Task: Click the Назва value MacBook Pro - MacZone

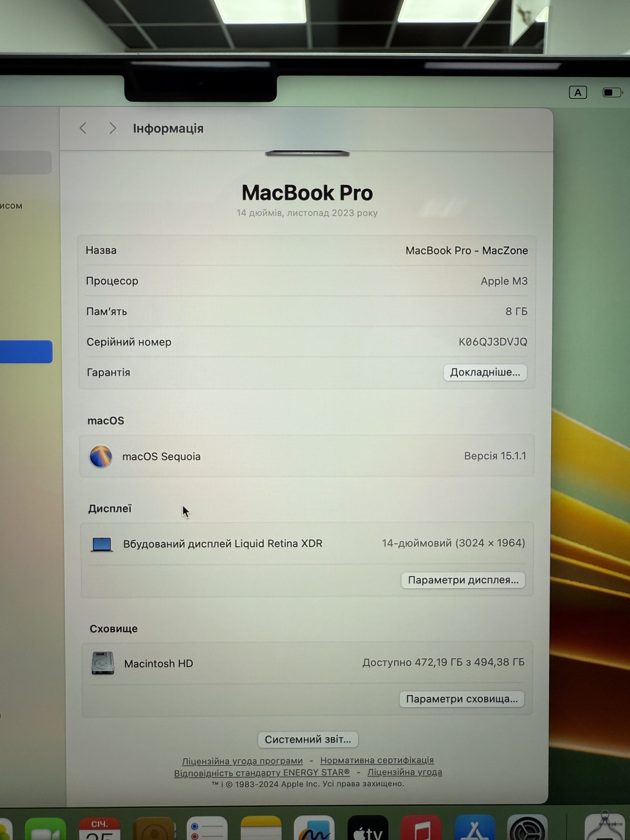Action: pos(467,251)
